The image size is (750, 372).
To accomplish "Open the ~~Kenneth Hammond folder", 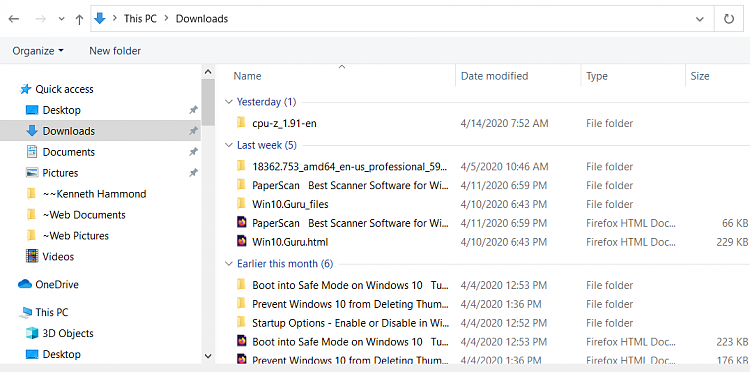I will pyautogui.click(x=94, y=194).
